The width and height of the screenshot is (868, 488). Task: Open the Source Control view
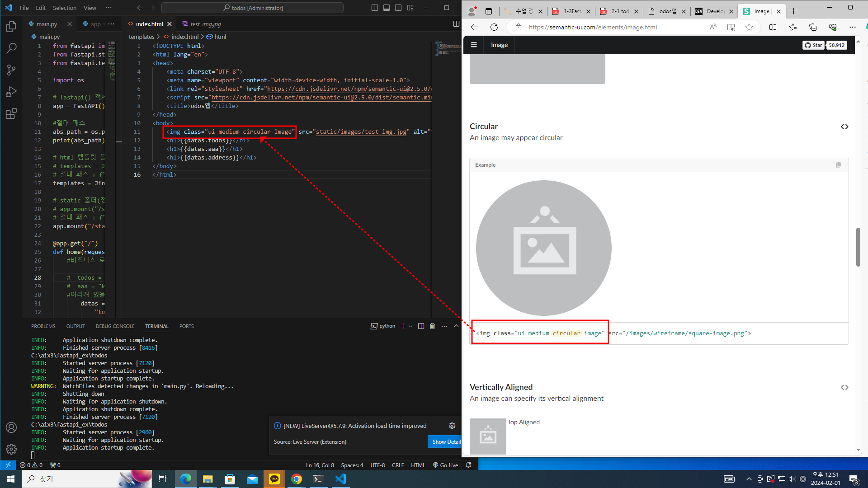pyautogui.click(x=11, y=70)
